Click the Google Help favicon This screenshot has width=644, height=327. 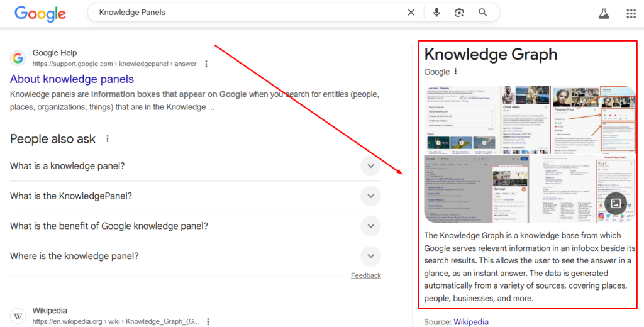click(x=18, y=58)
